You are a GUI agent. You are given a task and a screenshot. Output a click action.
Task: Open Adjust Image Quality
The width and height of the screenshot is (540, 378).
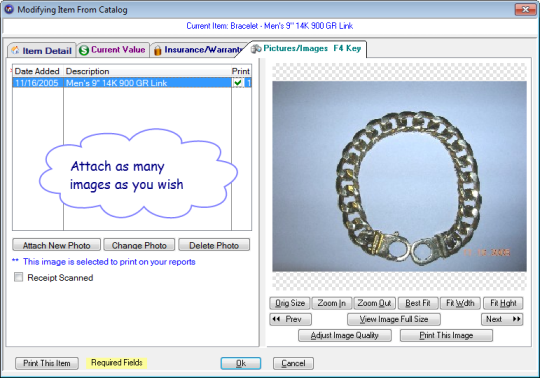345,335
